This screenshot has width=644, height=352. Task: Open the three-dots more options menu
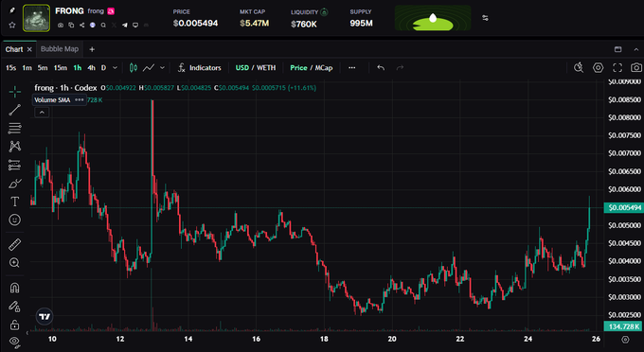coord(352,68)
